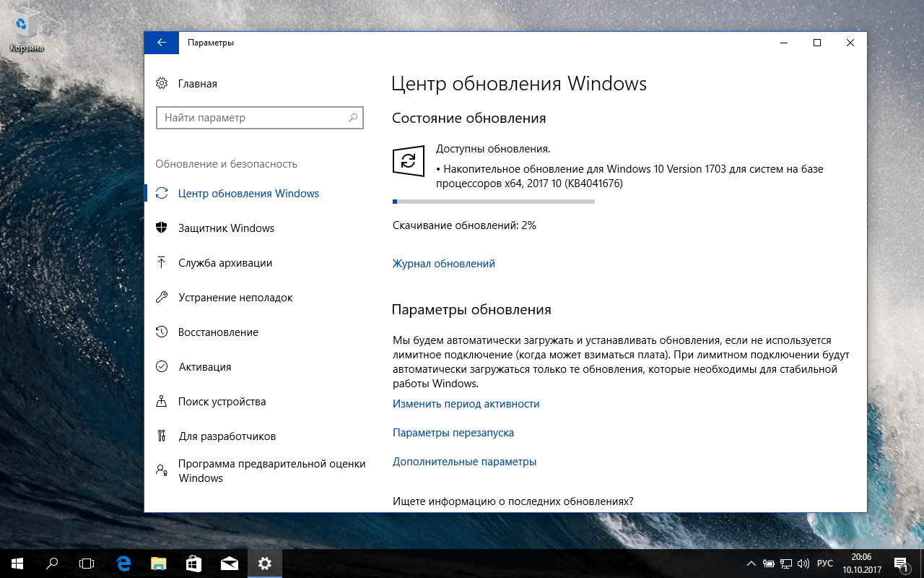Viewport: 924px width, 578px height.
Task: Open Активация via its checkmark icon
Action: pos(163,366)
